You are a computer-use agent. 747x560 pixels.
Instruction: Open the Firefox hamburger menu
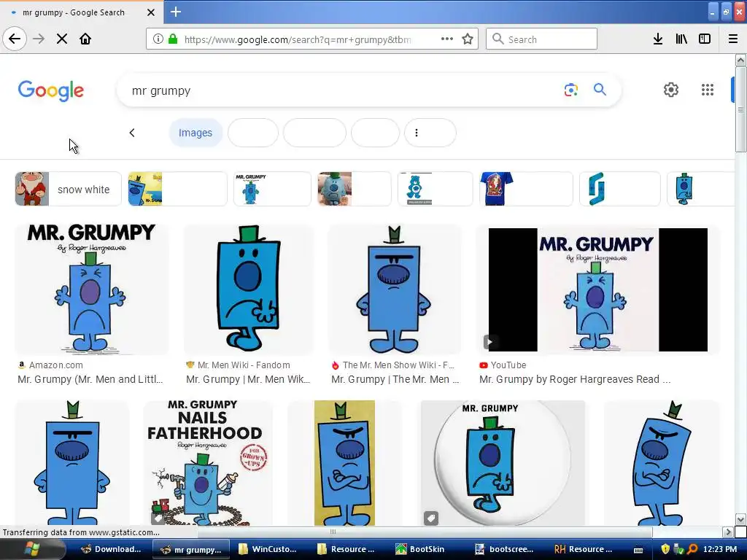[x=733, y=39]
